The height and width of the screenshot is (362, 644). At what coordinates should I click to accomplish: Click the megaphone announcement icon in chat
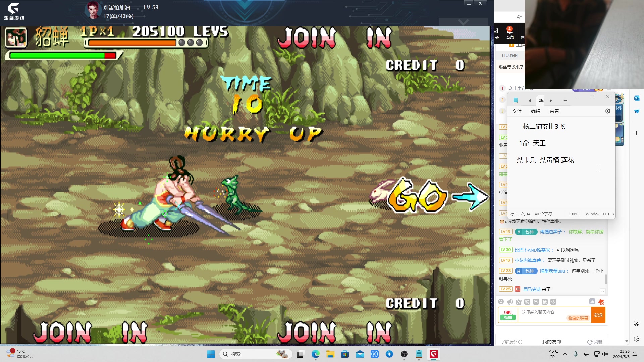click(x=509, y=302)
